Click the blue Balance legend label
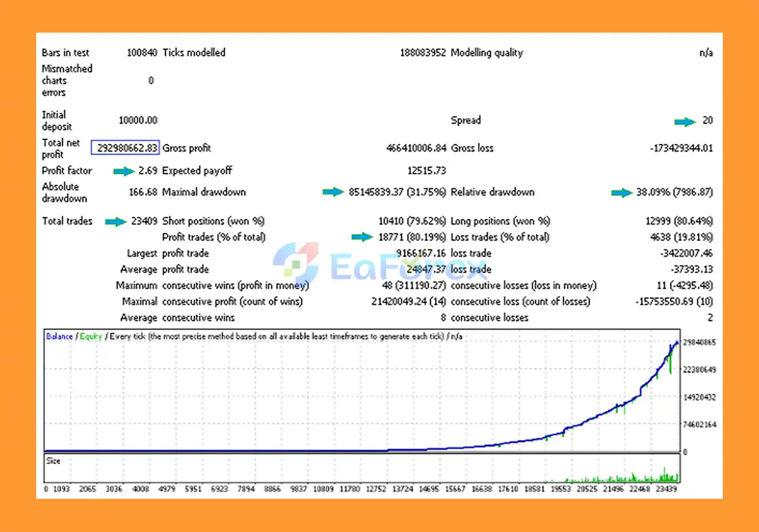The width and height of the screenshot is (759, 532). point(59,336)
